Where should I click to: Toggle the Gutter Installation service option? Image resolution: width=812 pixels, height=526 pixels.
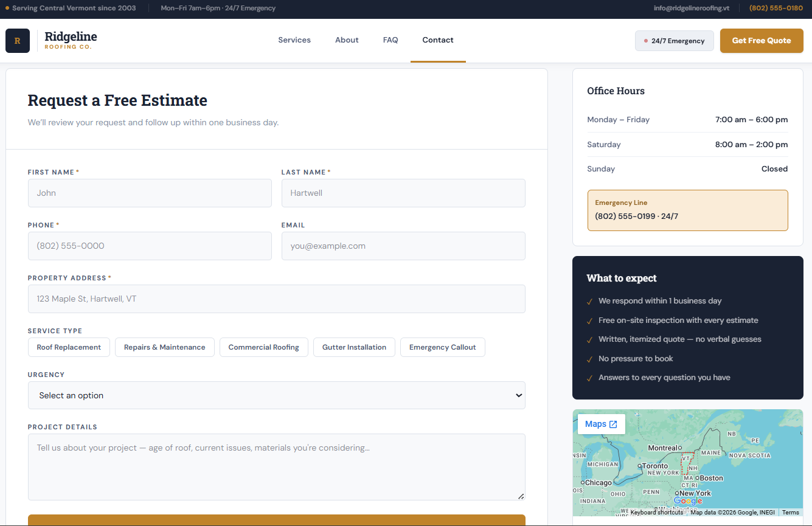(x=354, y=347)
